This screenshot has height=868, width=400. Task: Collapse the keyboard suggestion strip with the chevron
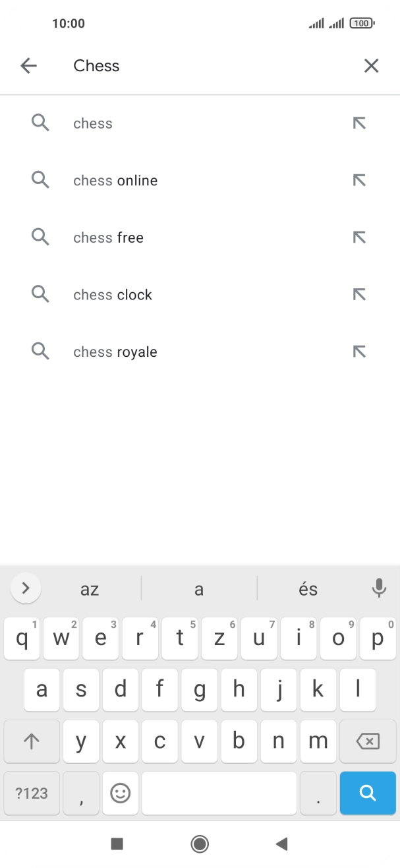click(x=26, y=587)
